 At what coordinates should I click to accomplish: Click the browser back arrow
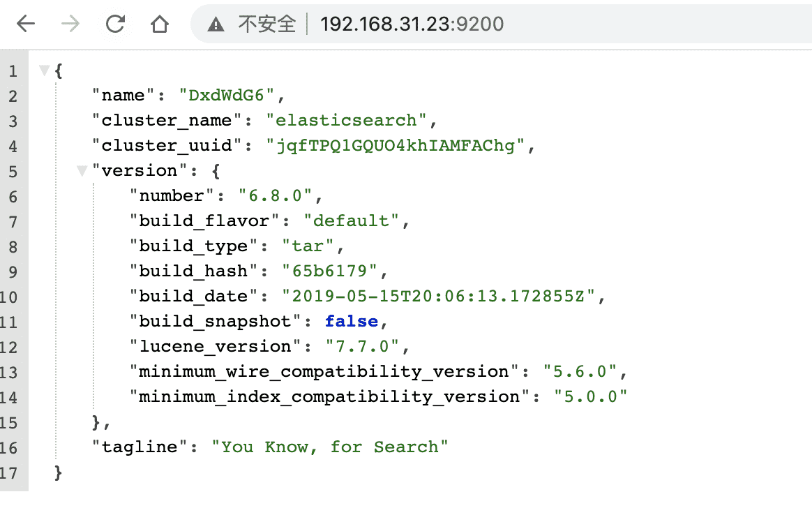coord(26,24)
